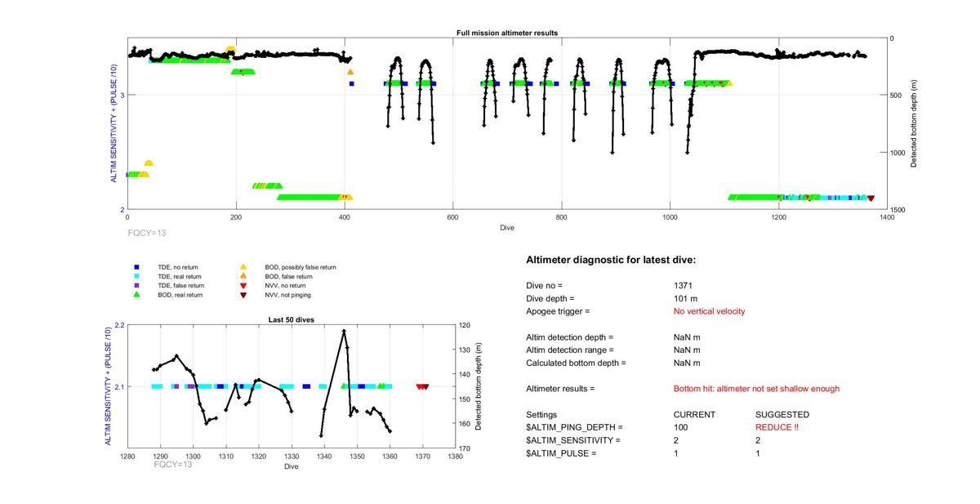Select the dark red NVV not pinging icon
The image size is (980, 504).
coord(243,295)
